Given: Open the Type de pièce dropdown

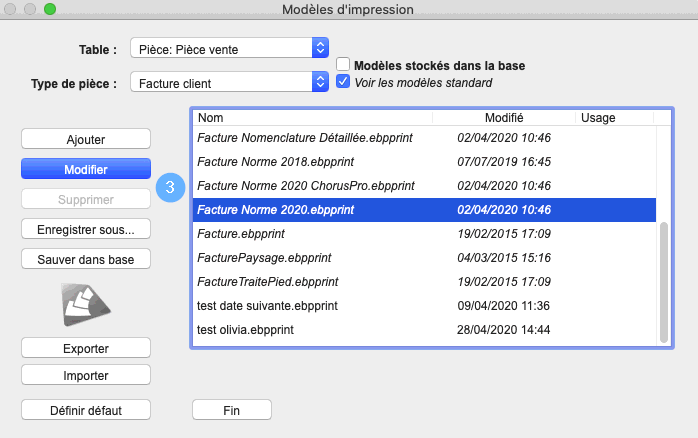Looking at the screenshot, I should pyautogui.click(x=230, y=82).
